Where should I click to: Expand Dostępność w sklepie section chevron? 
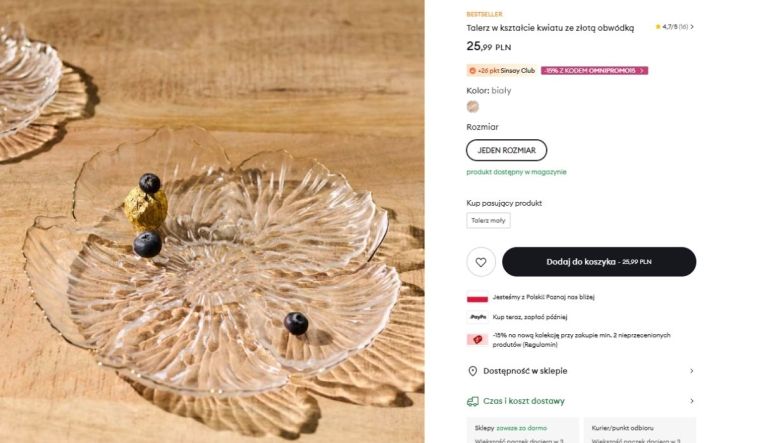[692, 371]
